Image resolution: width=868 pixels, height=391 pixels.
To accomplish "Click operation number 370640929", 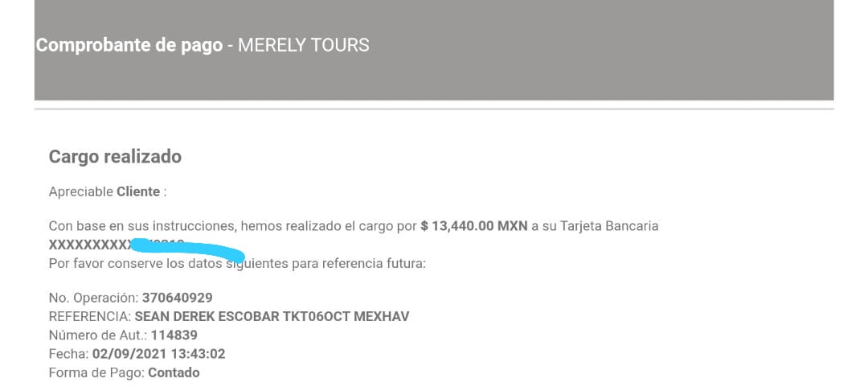I will [177, 298].
